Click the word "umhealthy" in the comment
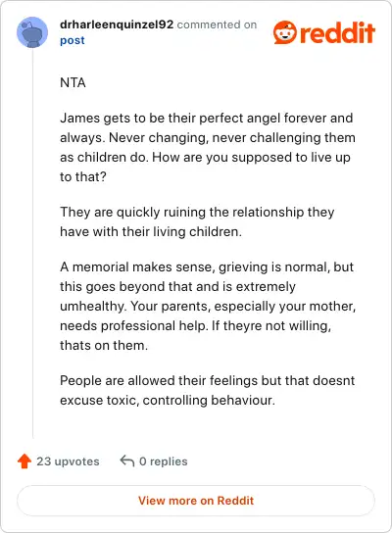Screen dimensions: 392x533 point(92,307)
